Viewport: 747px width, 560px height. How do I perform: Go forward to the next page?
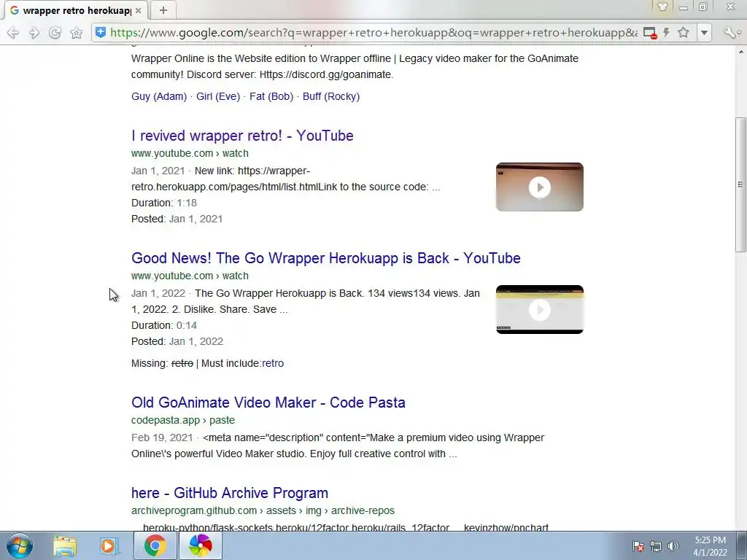(34, 33)
